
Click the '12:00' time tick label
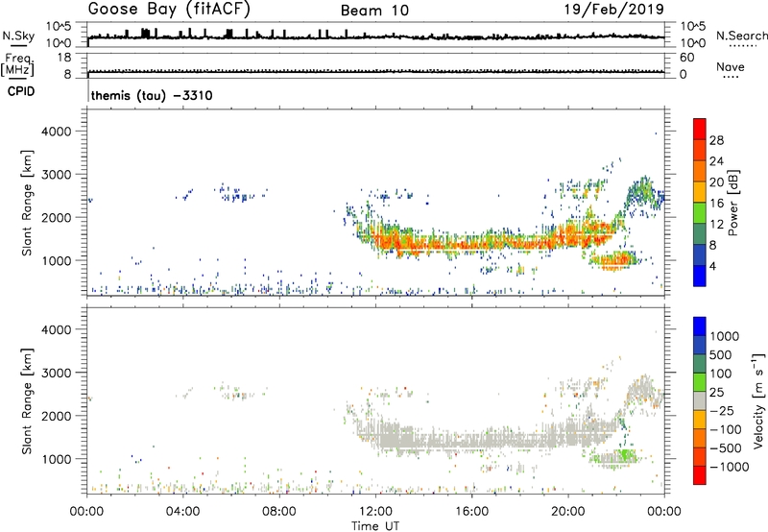[x=375, y=512]
